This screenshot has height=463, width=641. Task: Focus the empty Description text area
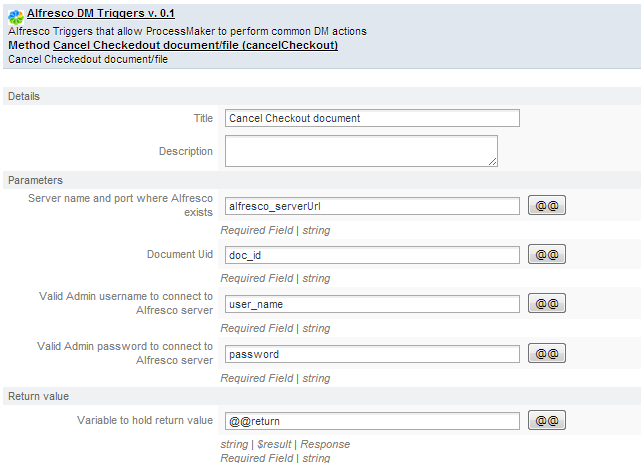[360, 151]
